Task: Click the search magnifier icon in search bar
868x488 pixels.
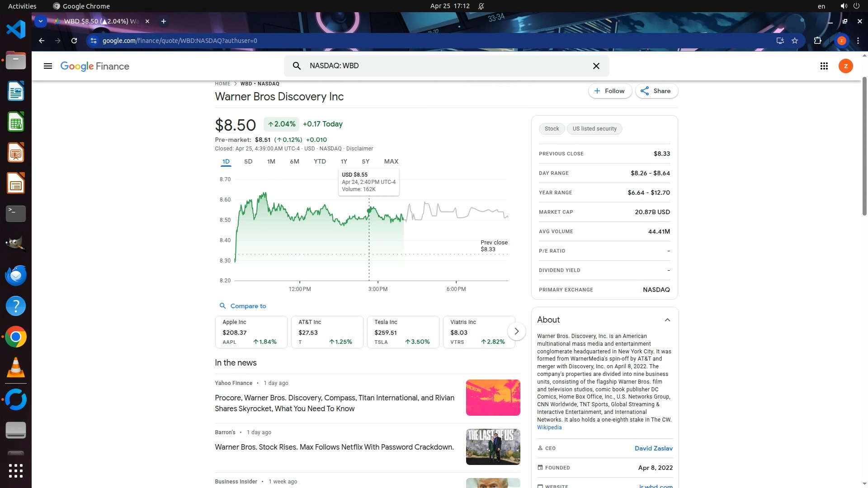Action: (297, 66)
